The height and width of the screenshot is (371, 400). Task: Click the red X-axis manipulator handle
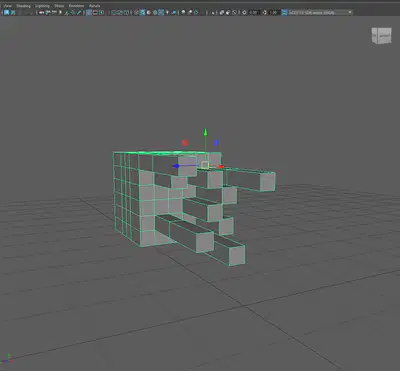(x=221, y=166)
